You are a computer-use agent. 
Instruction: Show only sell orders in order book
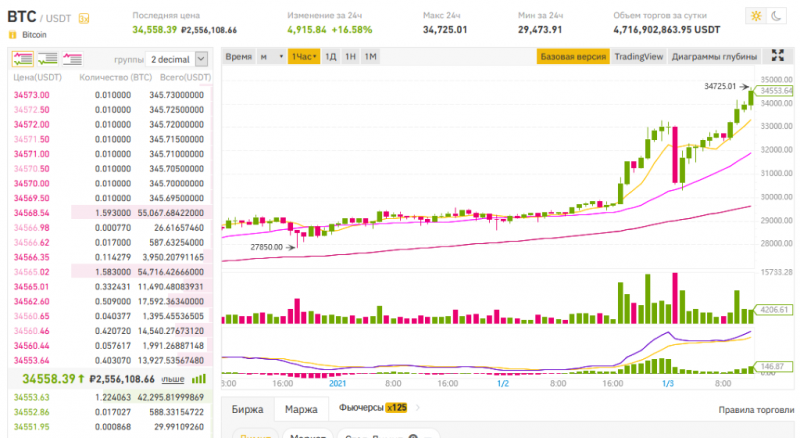coord(72,59)
